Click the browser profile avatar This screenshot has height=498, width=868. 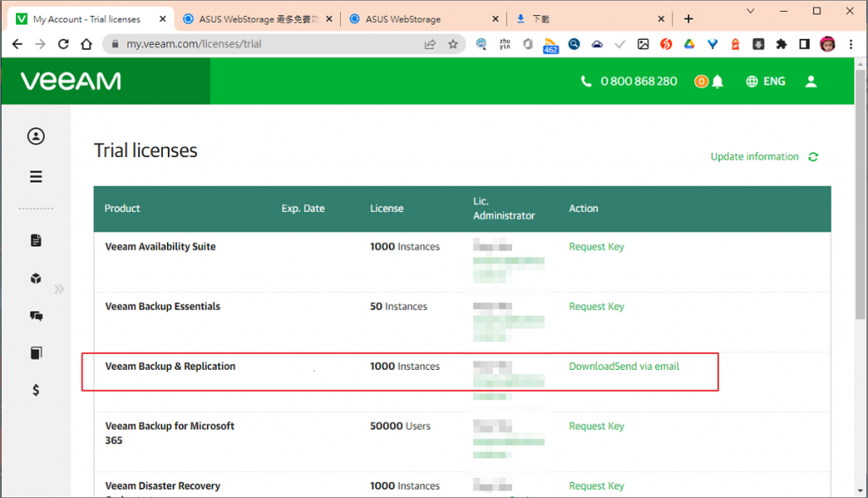827,44
